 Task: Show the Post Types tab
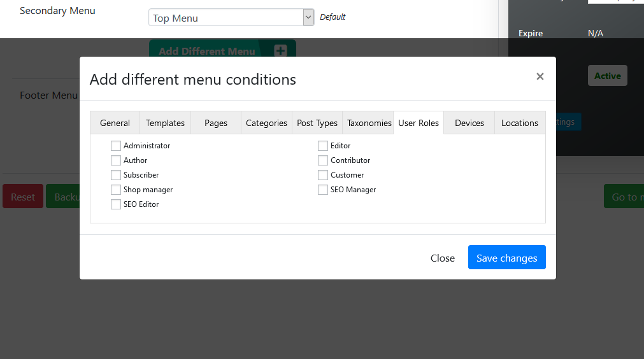coord(317,123)
